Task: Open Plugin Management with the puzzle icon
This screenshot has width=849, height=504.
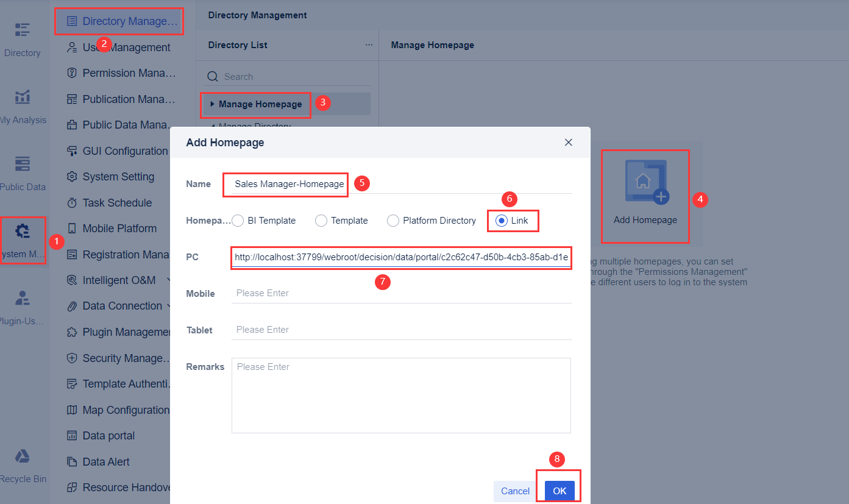Action: (118, 332)
